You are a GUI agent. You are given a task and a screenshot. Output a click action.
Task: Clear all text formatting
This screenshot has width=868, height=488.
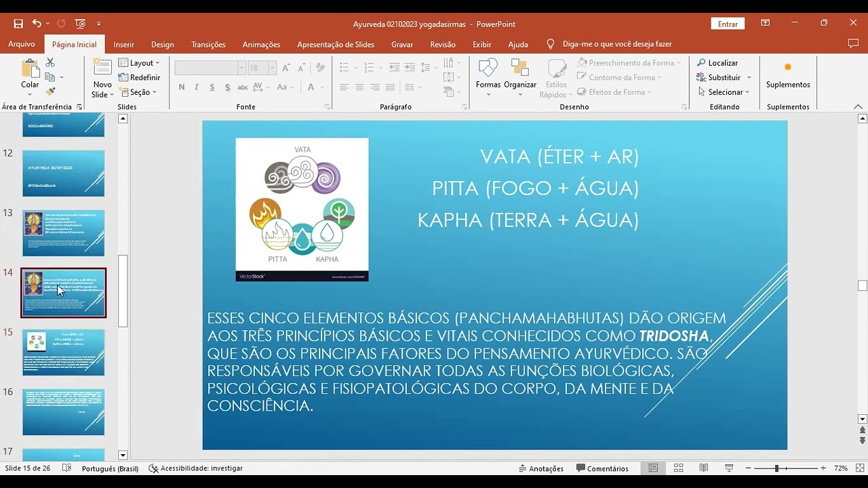321,68
